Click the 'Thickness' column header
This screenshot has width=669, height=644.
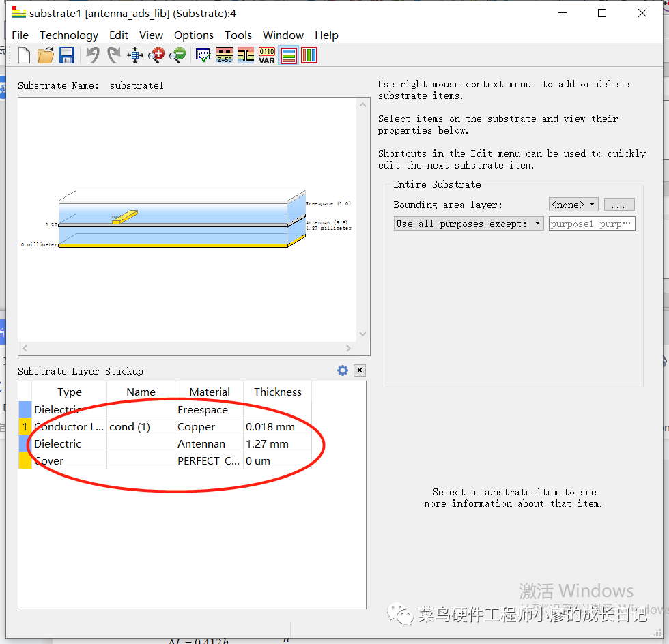tap(277, 392)
